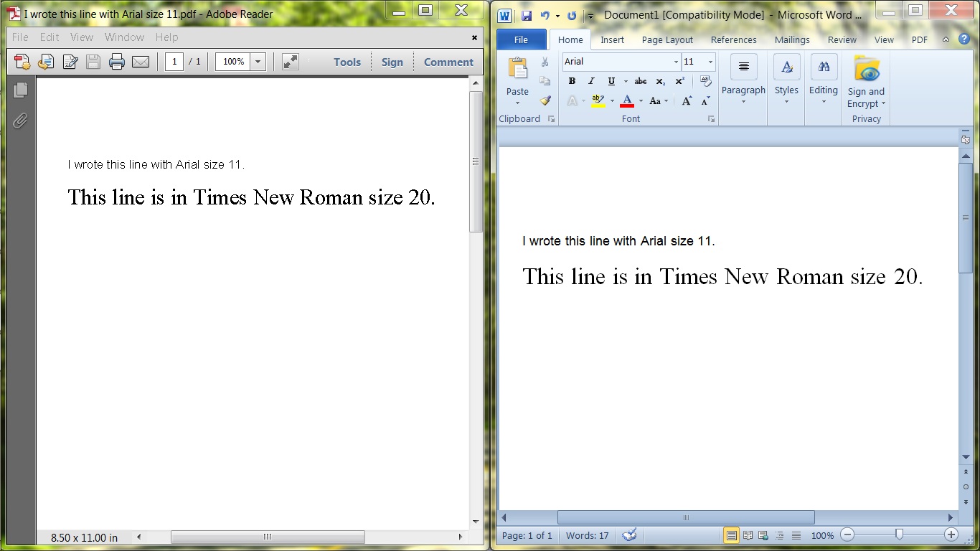Toggle Bold formatting in Word

coord(572,81)
